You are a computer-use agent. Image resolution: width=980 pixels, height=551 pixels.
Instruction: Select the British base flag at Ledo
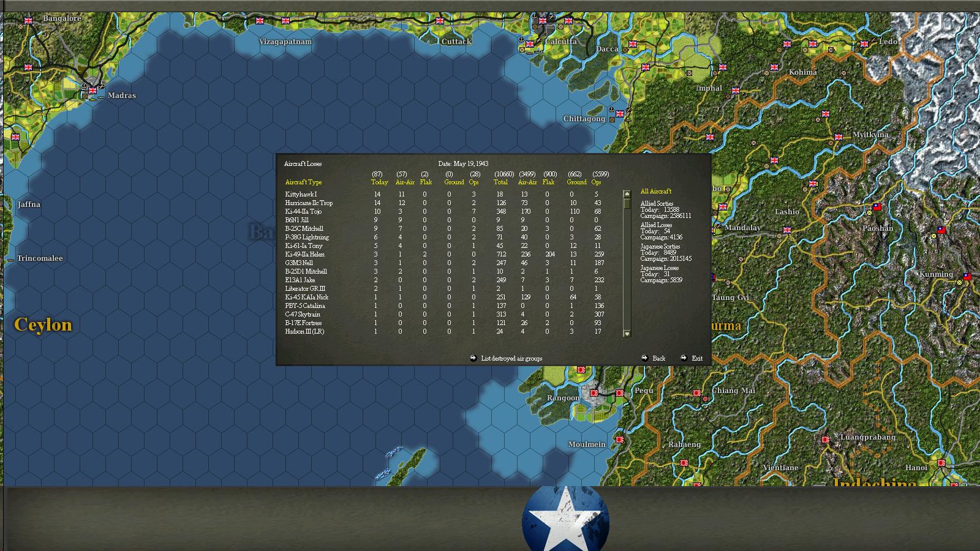[864, 44]
